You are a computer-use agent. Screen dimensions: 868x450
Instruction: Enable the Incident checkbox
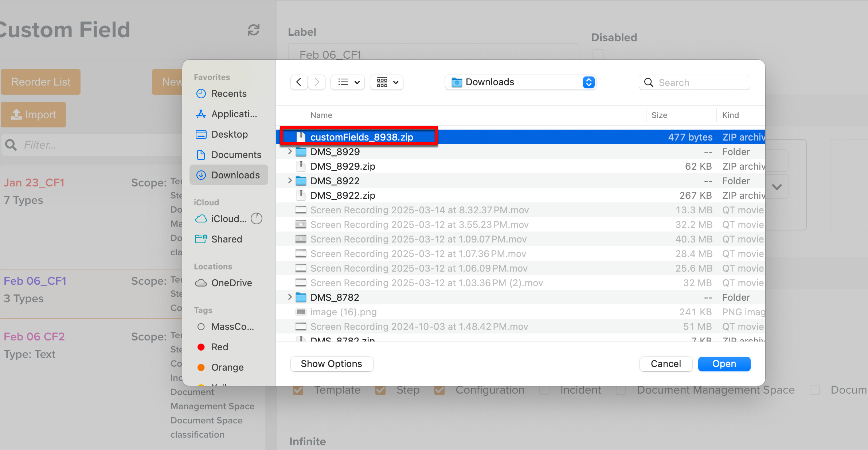point(545,390)
